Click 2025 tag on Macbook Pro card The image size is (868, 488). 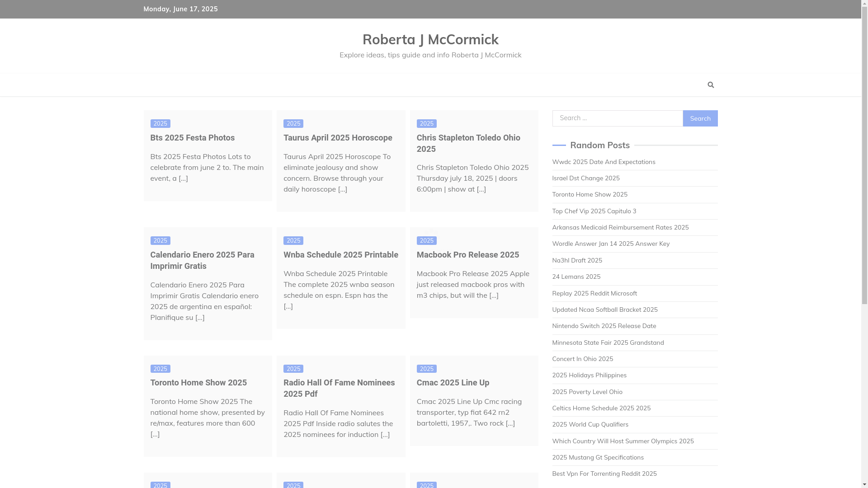427,240
